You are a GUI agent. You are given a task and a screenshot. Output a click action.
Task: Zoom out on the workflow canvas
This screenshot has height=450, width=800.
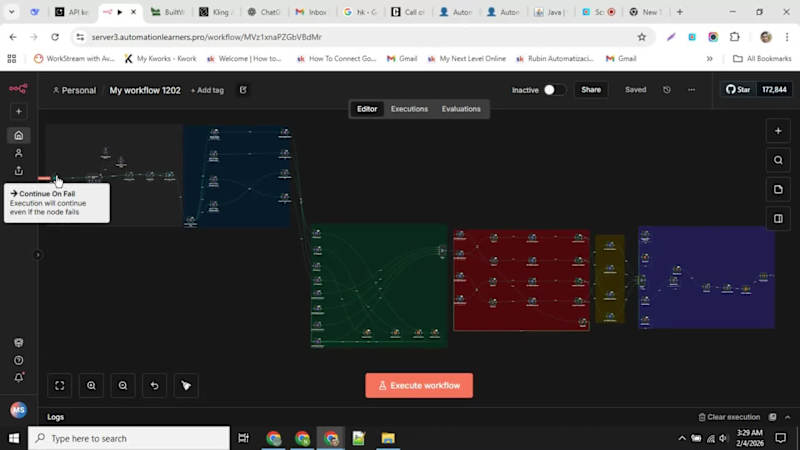123,386
